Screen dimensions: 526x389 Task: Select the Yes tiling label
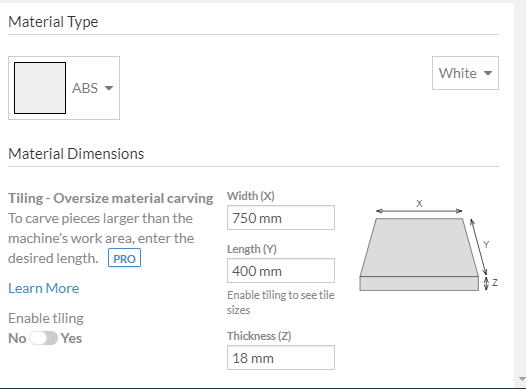(71, 338)
